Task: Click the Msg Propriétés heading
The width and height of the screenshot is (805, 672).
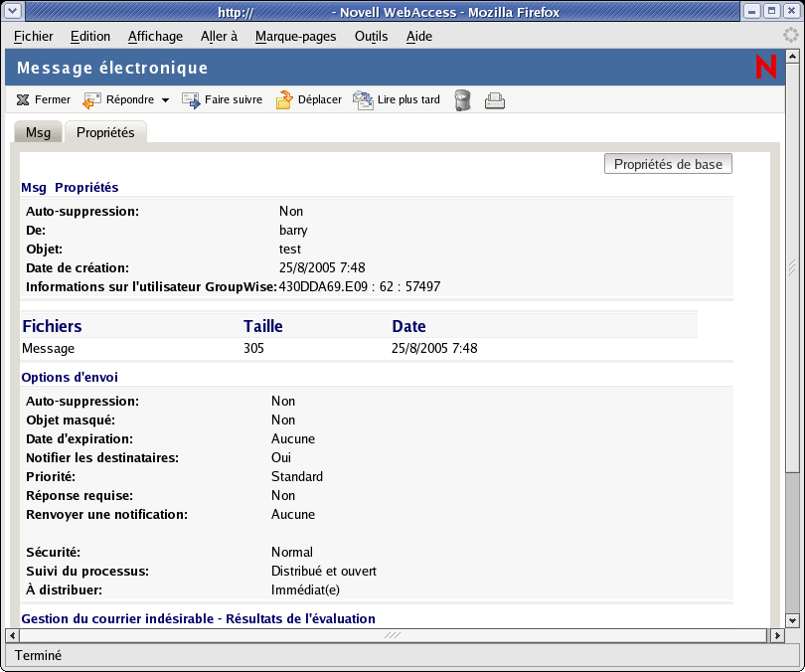Action: coord(70,187)
